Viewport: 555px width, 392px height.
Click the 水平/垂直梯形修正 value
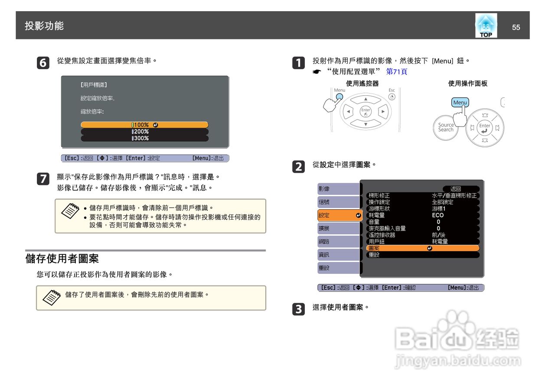pyautogui.click(x=454, y=195)
